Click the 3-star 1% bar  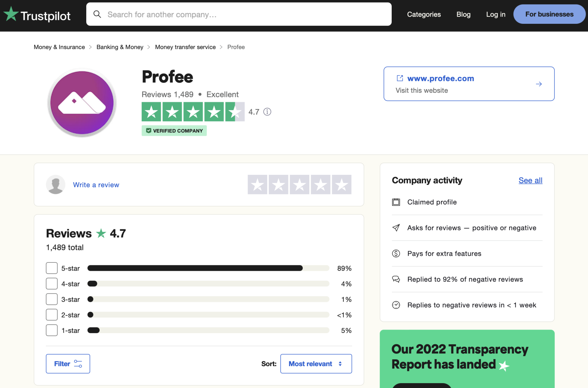click(x=208, y=299)
